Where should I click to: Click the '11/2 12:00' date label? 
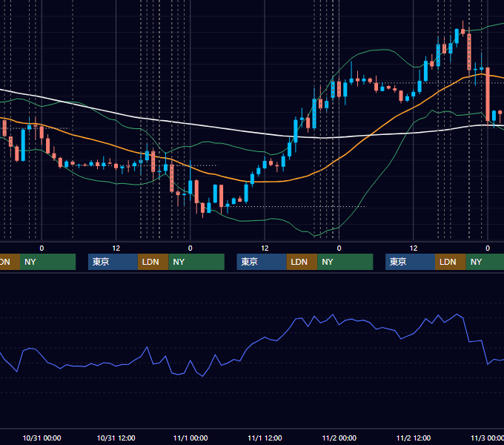pos(414,438)
